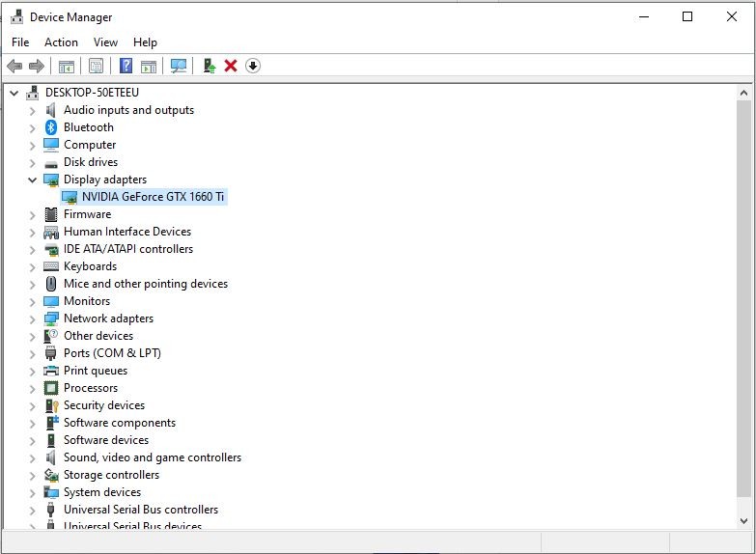The width and height of the screenshot is (756, 554).
Task: Click the Back arrow in toolbar
Action: (14, 66)
